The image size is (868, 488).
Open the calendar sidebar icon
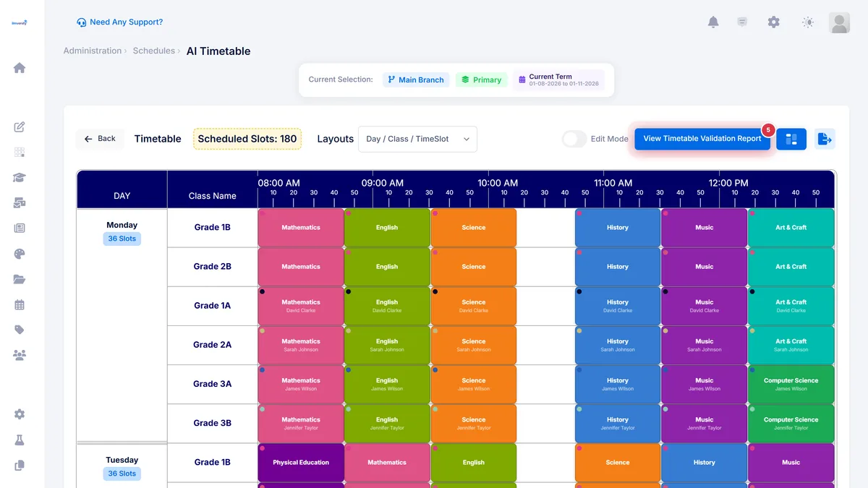[20, 304]
